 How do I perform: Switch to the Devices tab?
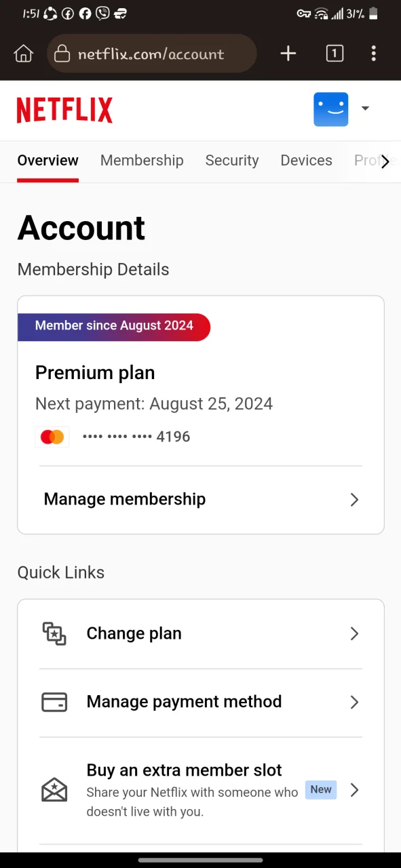tap(307, 161)
